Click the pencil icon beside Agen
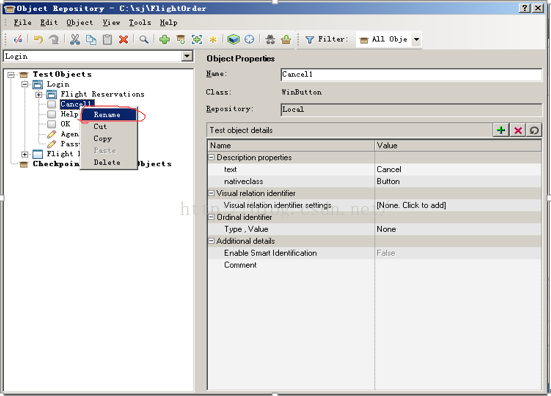This screenshot has width=551, height=396. click(52, 134)
